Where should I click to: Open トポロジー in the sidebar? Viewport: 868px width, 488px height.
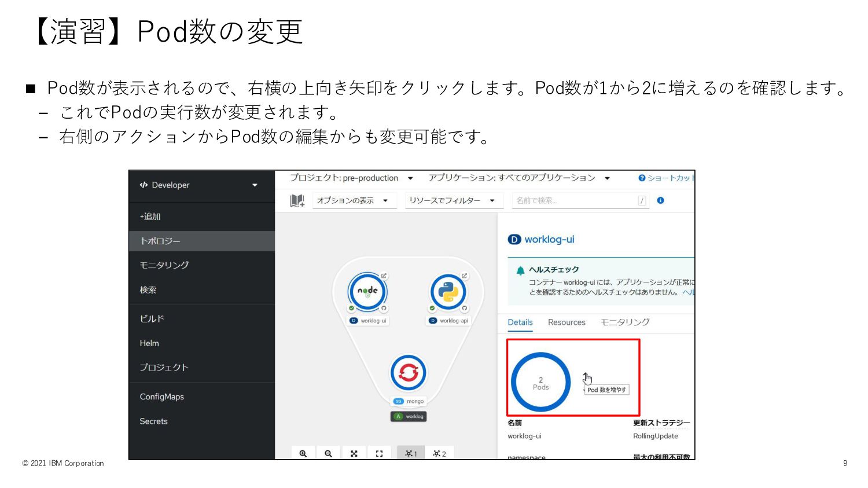tap(201, 241)
